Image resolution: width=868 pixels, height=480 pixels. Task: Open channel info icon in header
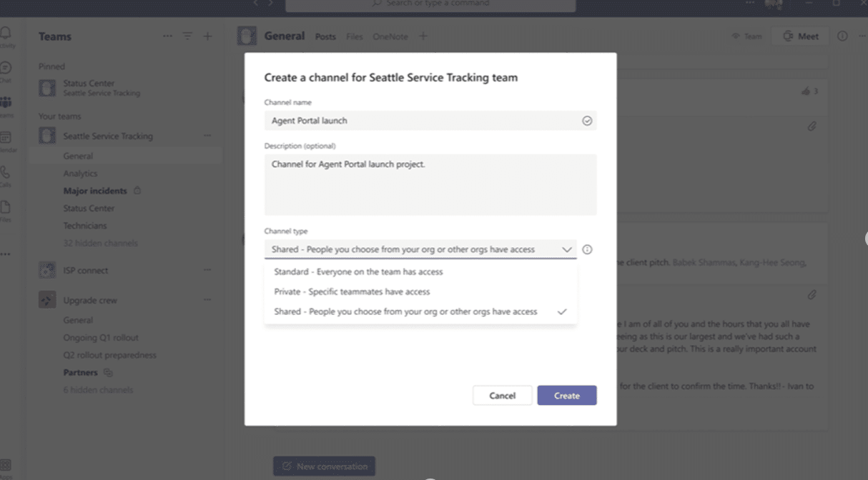pos(842,36)
